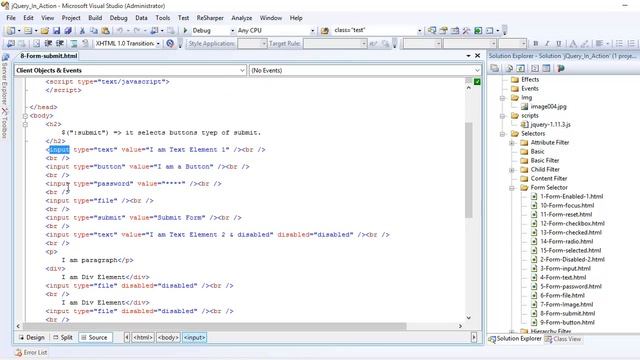Image resolution: width=640 pixels, height=360 pixels.
Task: Collapse the Form Selector folder
Action: pyautogui.click(x=512, y=188)
